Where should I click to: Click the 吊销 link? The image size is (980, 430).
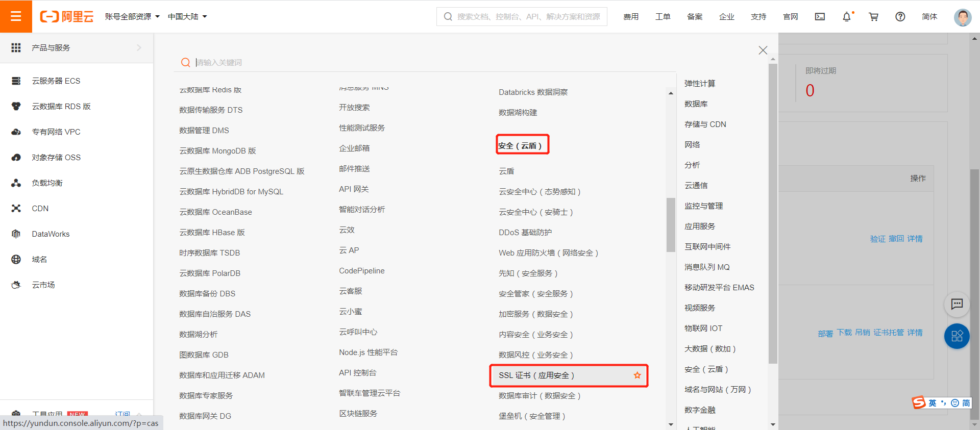coord(863,333)
